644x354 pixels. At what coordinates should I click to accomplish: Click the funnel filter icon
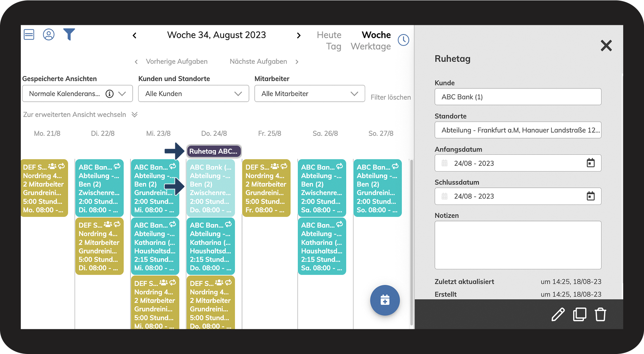69,34
